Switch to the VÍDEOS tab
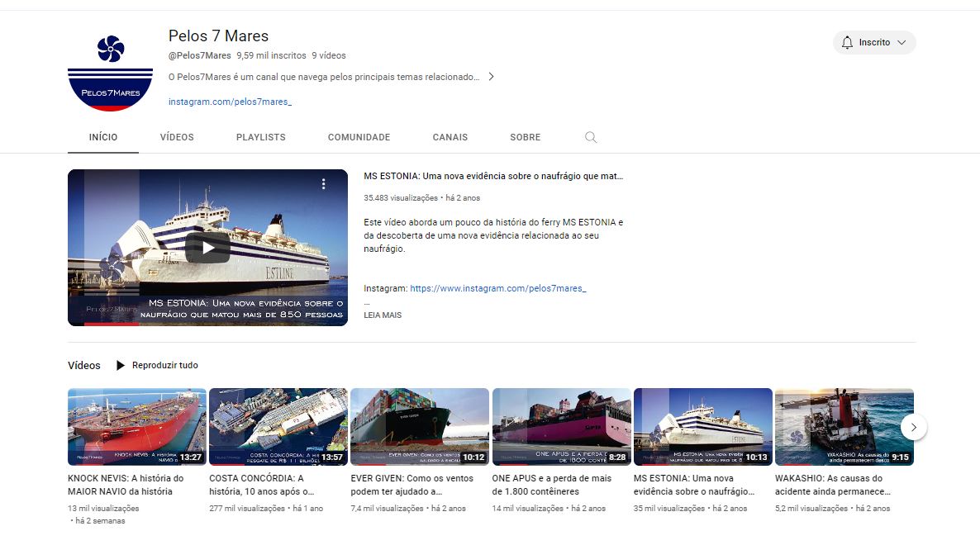 click(x=177, y=137)
